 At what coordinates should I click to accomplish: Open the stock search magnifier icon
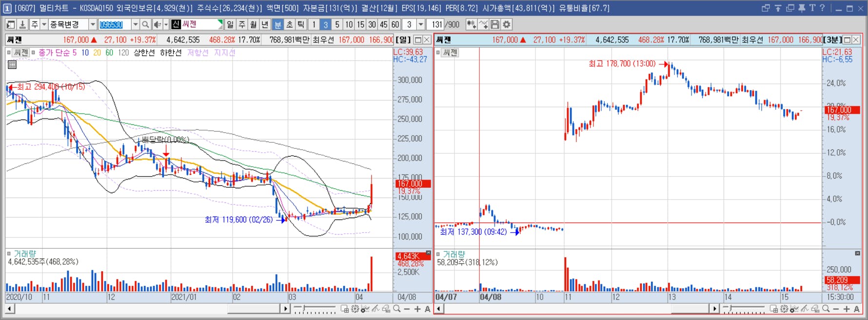point(145,24)
